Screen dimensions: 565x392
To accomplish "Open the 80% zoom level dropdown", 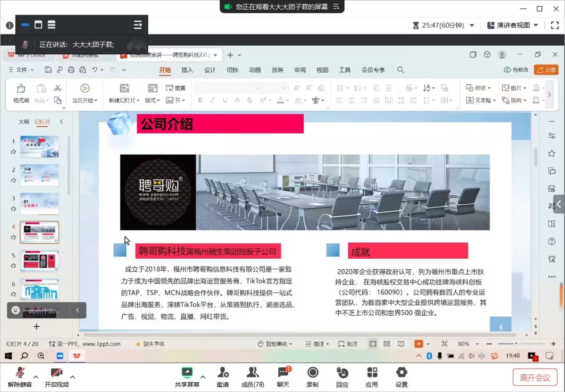I will (468, 344).
